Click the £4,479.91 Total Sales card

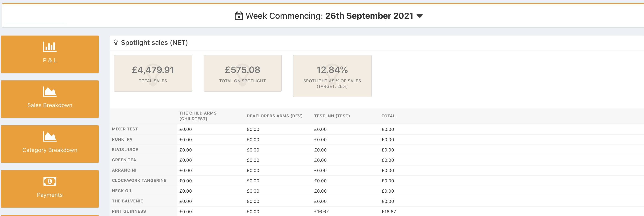pos(153,73)
